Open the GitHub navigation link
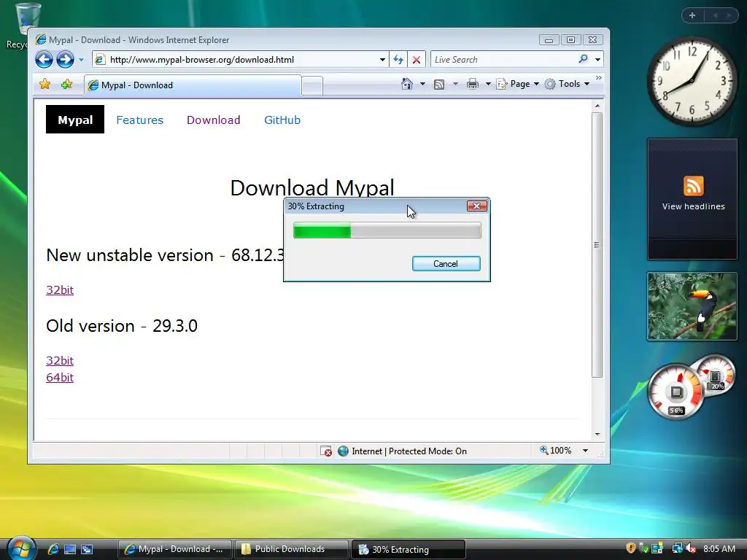 tap(282, 120)
